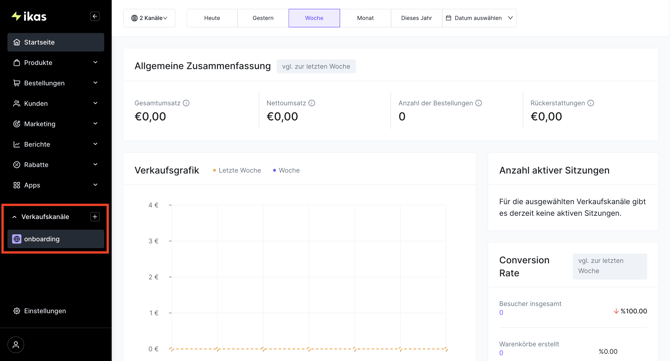This screenshot has width=670, height=361.
Task: Click the calendar icon in Datum auswählen
Action: pos(448,18)
